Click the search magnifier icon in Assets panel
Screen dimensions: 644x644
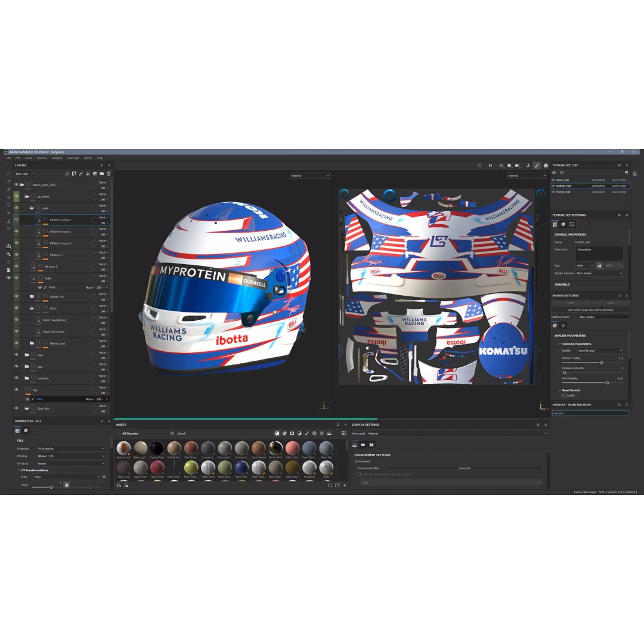click(172, 434)
